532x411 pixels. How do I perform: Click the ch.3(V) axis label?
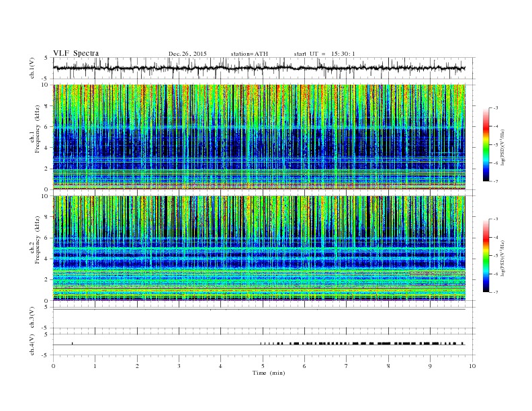click(32, 318)
